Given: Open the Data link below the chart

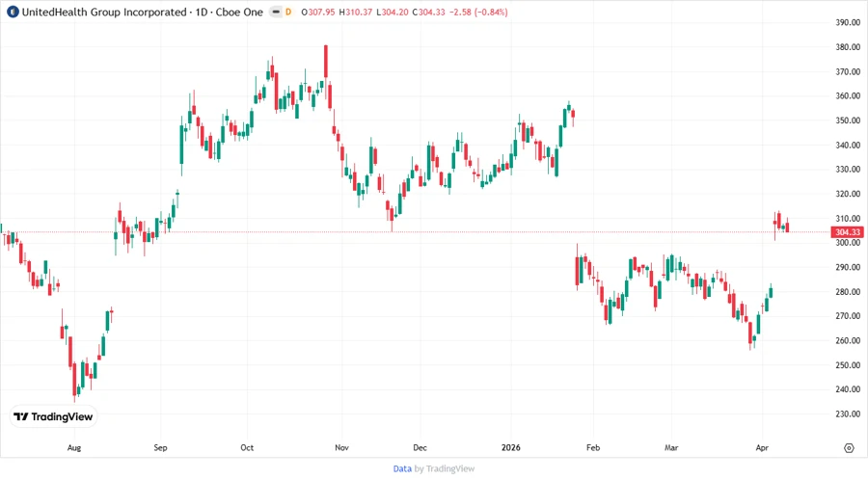Looking at the screenshot, I should 402,468.
